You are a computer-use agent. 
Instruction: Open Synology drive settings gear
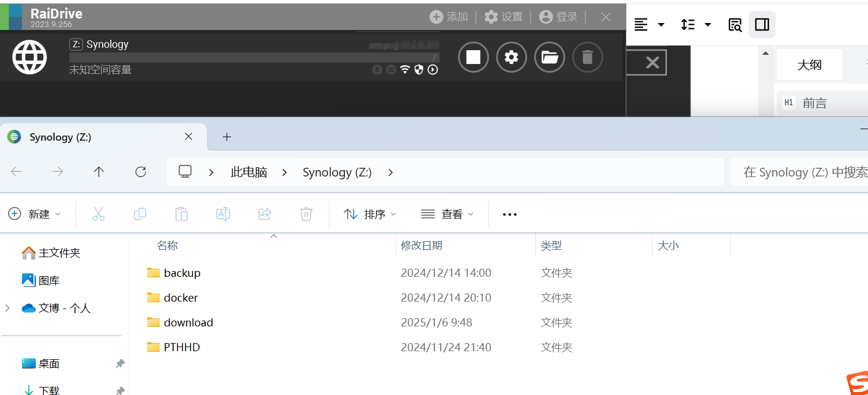(x=512, y=57)
